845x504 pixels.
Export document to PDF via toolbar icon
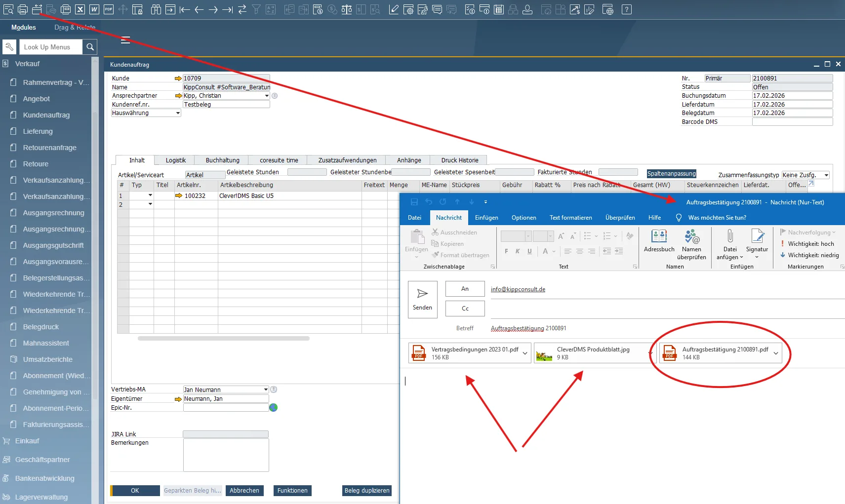tap(109, 9)
